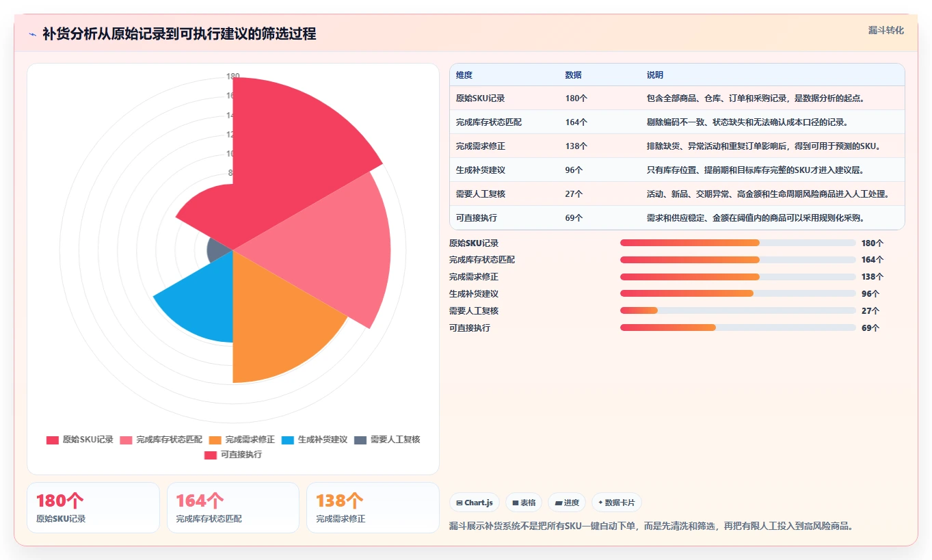932x560 pixels.
Task: Click the footer note about 漏斗展示补货系统
Action: pyautogui.click(x=651, y=526)
